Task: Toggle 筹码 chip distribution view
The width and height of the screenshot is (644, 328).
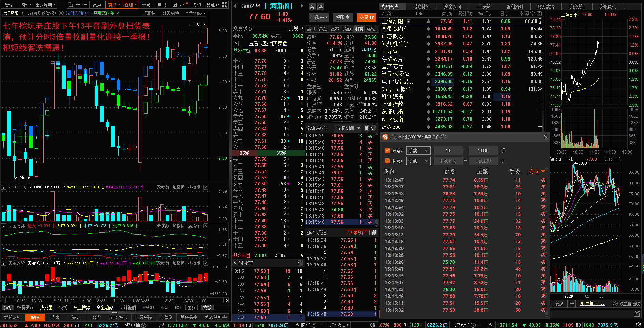Action: click(x=146, y=5)
